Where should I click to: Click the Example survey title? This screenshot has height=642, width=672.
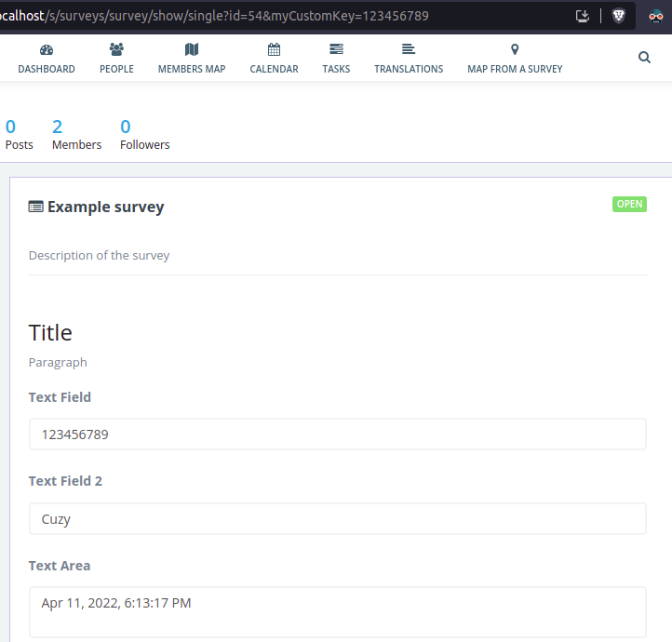click(105, 207)
